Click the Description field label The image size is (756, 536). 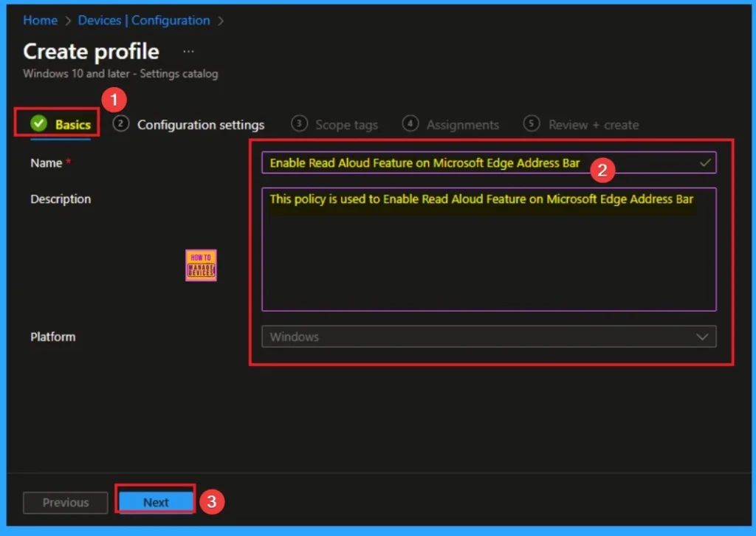coord(61,199)
